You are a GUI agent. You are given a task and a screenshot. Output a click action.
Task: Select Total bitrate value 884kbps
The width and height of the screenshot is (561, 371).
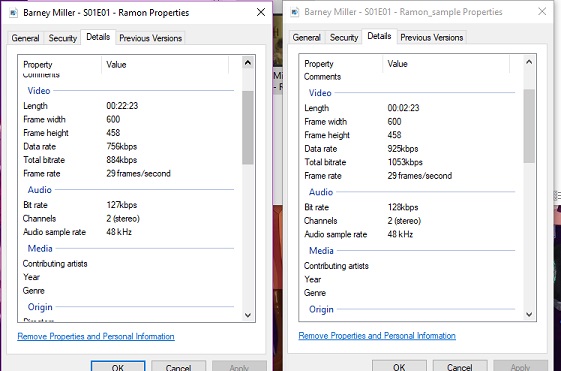click(x=122, y=160)
